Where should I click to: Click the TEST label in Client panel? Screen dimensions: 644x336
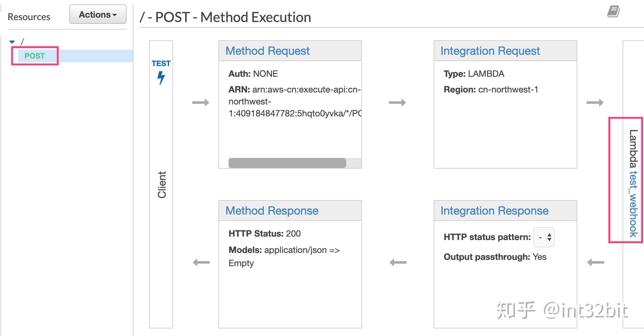161,64
